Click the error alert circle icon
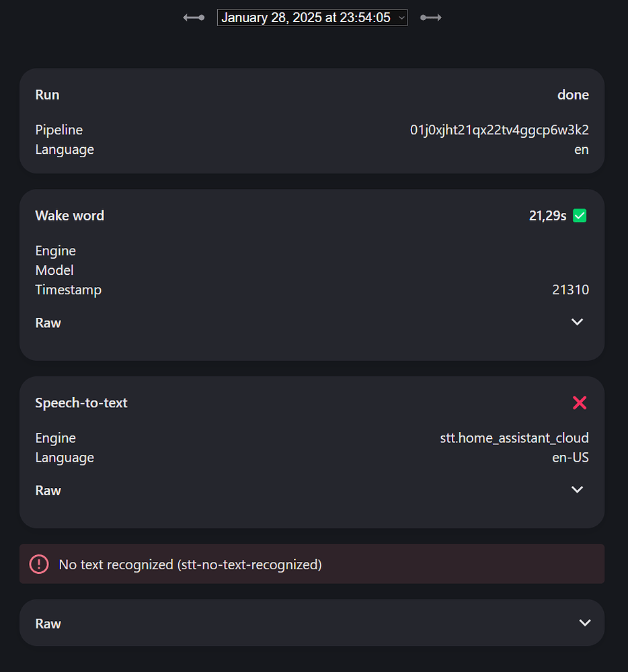Image resolution: width=628 pixels, height=672 pixels. 39,564
